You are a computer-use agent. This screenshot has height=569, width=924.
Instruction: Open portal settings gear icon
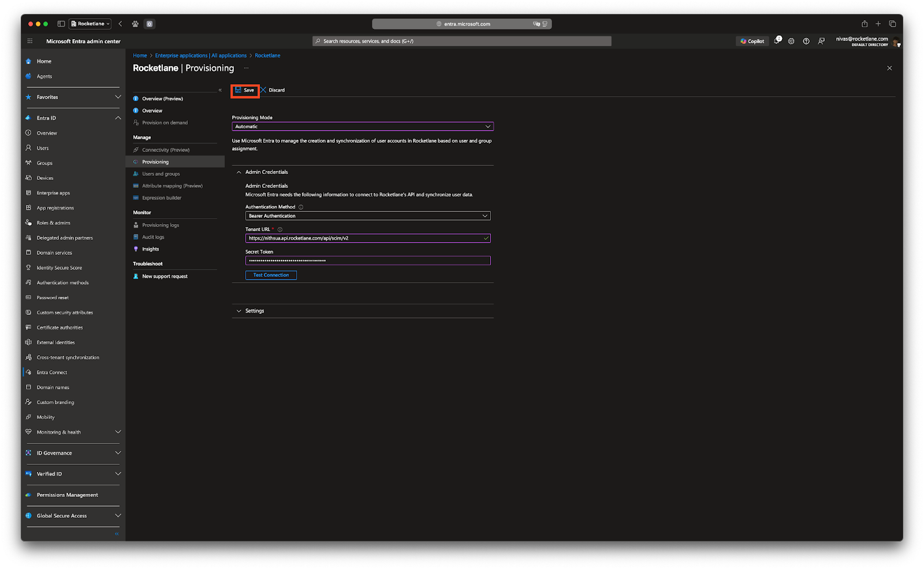pyautogui.click(x=791, y=41)
